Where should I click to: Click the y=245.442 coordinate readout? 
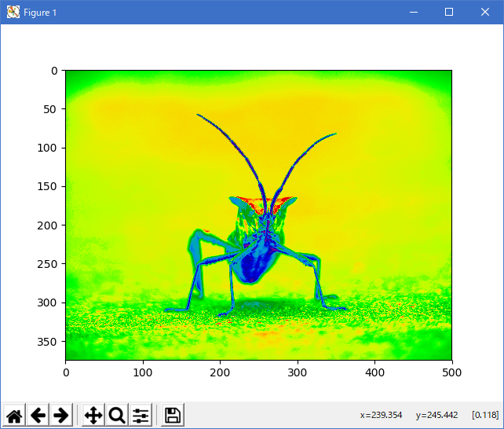[x=436, y=415]
